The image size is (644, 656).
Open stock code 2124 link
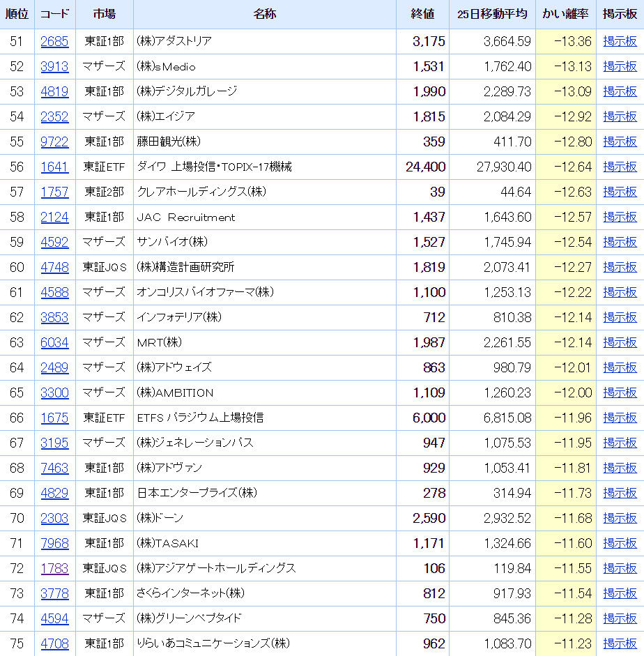[54, 217]
